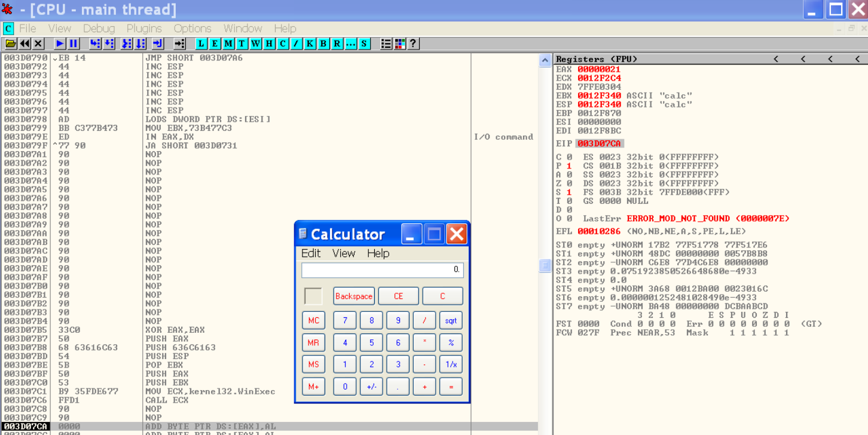
Task: Open the Window menu
Action: 243,29
